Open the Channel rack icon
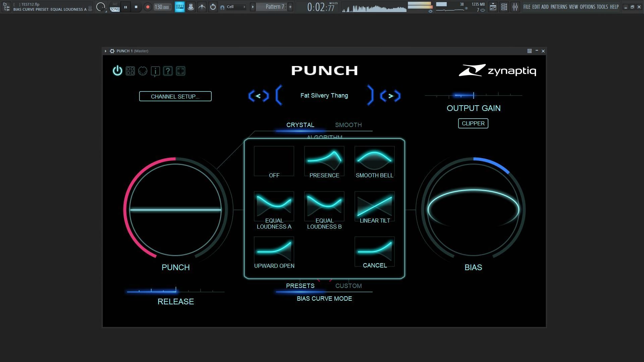644x362 pixels. (504, 7)
